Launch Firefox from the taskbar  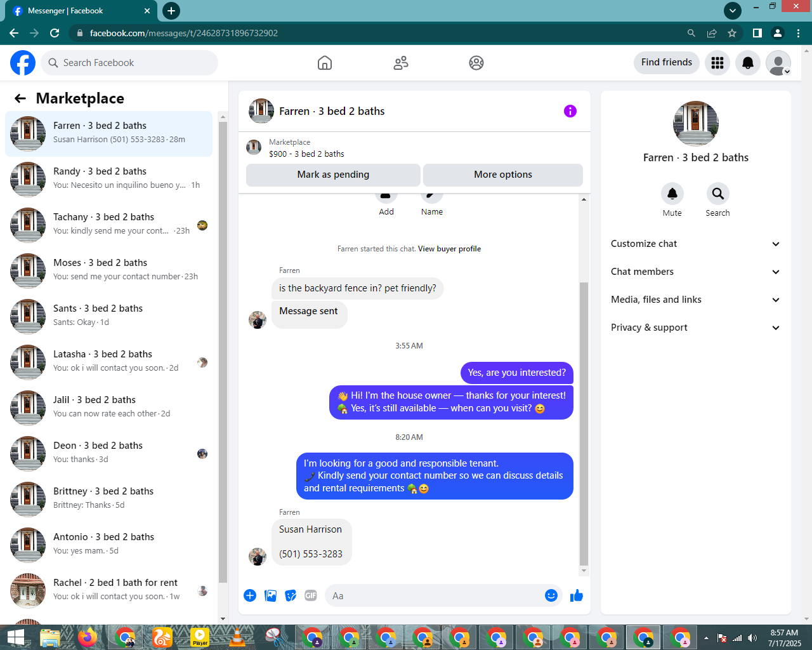tap(88, 637)
